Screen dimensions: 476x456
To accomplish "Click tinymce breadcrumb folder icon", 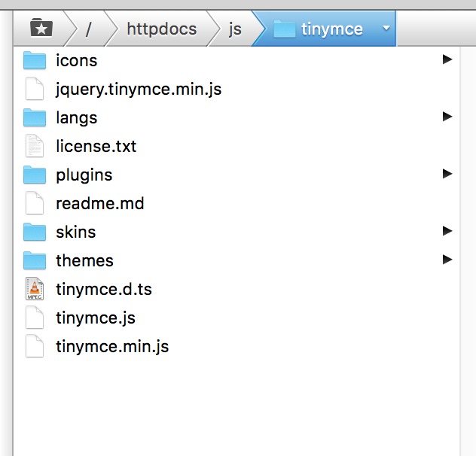I will 285,29.
